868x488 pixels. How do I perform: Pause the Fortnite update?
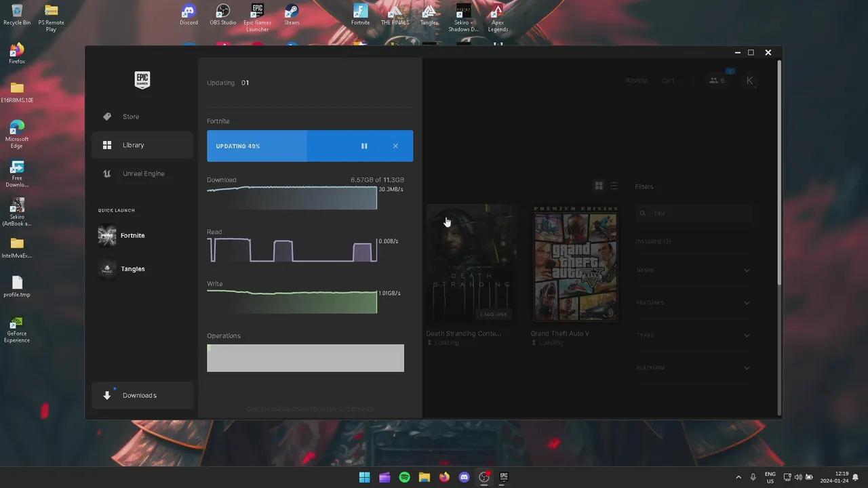coord(364,146)
